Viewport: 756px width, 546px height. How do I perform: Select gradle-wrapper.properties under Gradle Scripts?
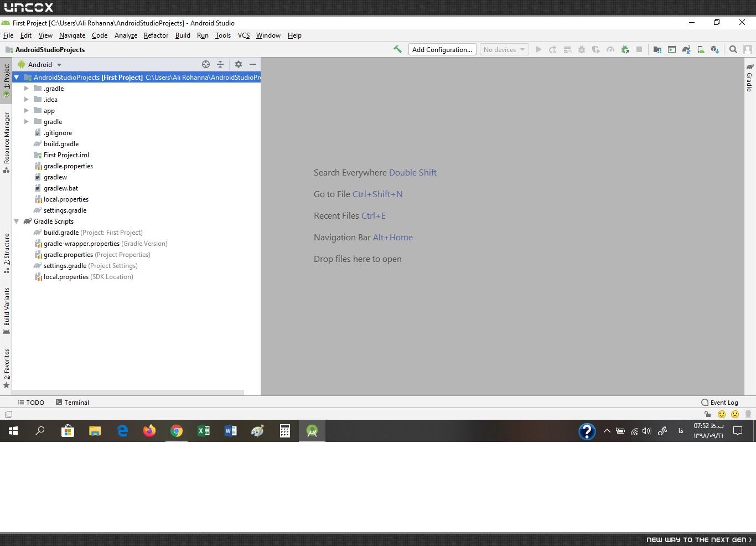[100, 243]
